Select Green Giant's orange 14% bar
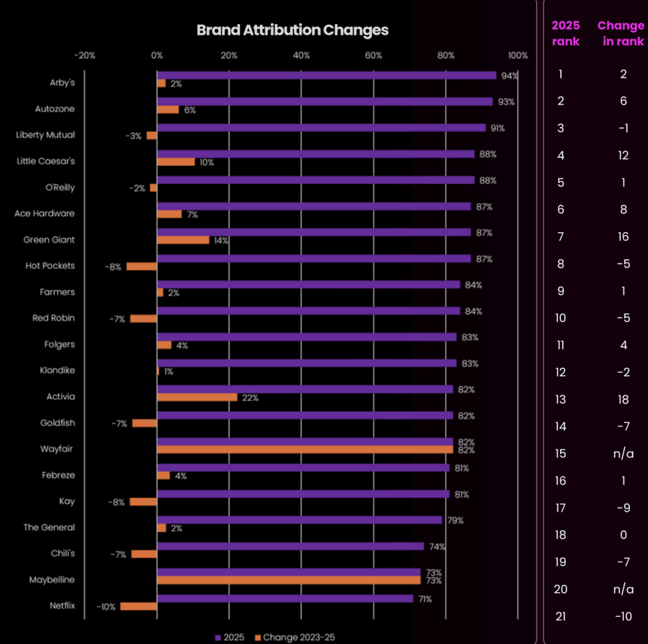Image resolution: width=648 pixels, height=644 pixels. [x=183, y=240]
